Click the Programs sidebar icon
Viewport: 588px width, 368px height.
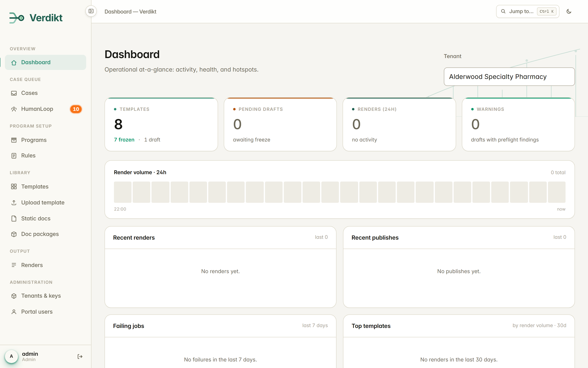[14, 140]
